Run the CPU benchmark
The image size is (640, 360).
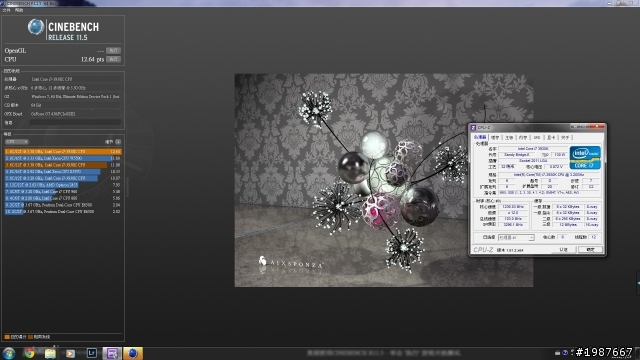113,59
